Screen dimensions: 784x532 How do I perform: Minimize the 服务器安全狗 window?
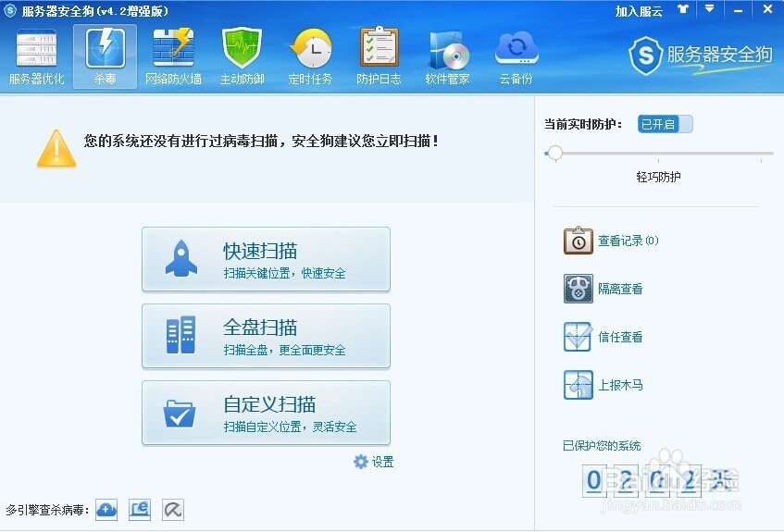click(x=739, y=10)
